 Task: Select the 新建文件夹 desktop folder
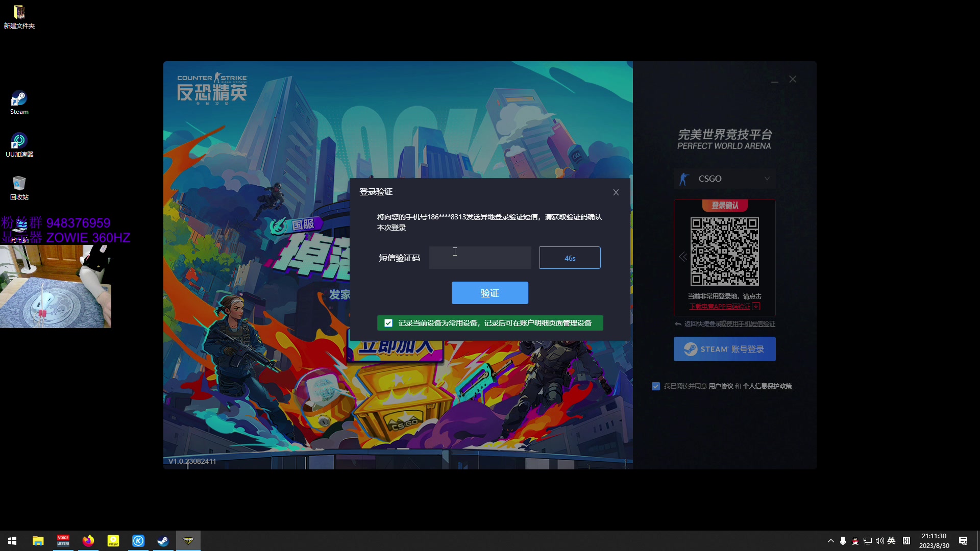point(19,17)
